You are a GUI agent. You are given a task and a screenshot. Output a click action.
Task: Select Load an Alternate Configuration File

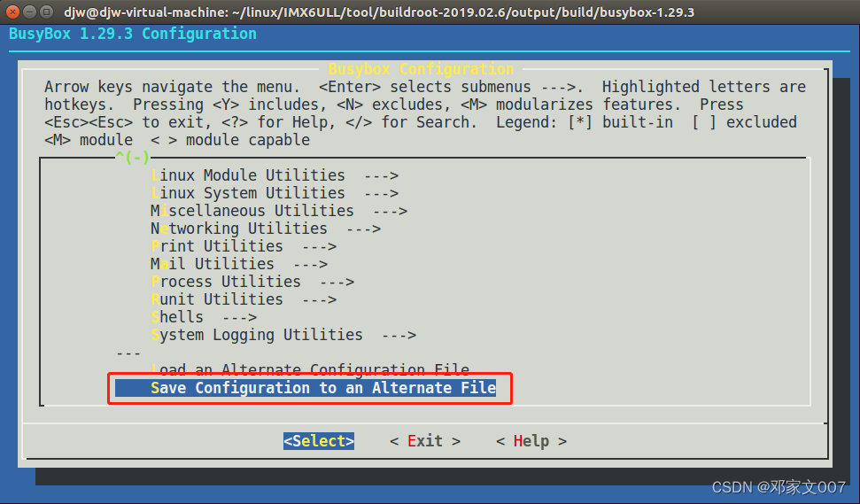[x=310, y=369]
